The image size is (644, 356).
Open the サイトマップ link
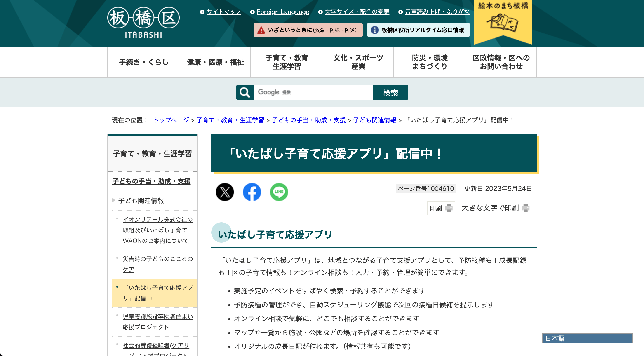[x=224, y=12]
